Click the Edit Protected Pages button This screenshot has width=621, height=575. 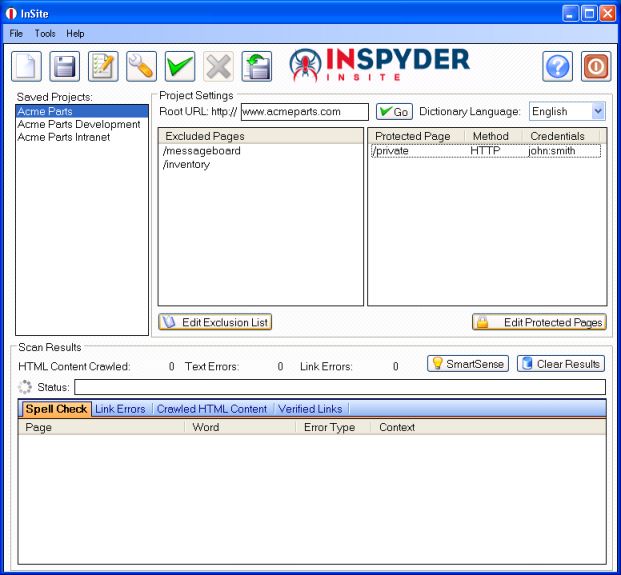(x=539, y=322)
